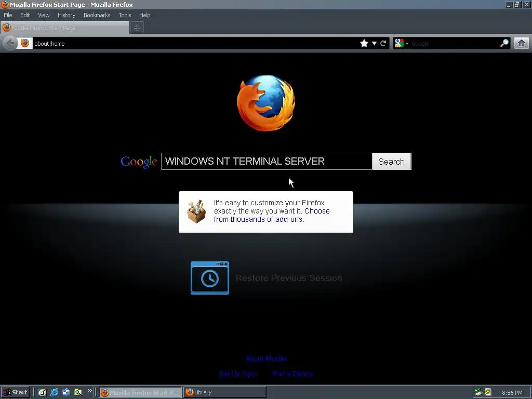
Task: Open the Tools menu
Action: [x=125, y=15]
